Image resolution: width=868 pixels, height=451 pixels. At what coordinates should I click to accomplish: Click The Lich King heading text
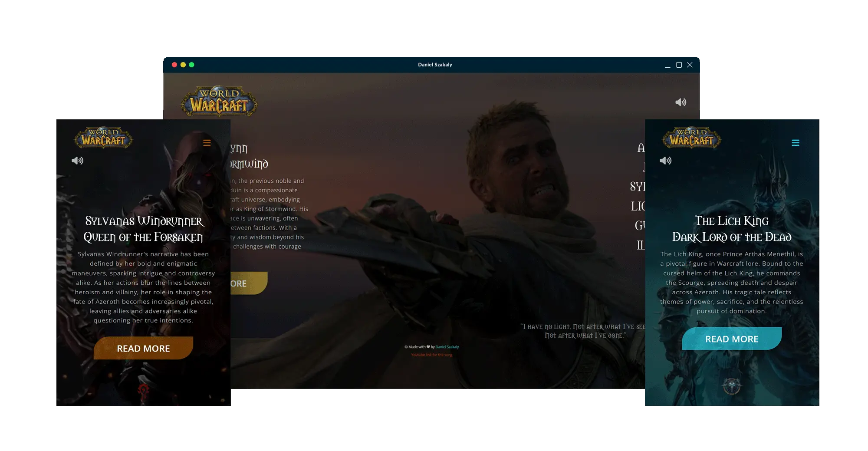(x=732, y=221)
